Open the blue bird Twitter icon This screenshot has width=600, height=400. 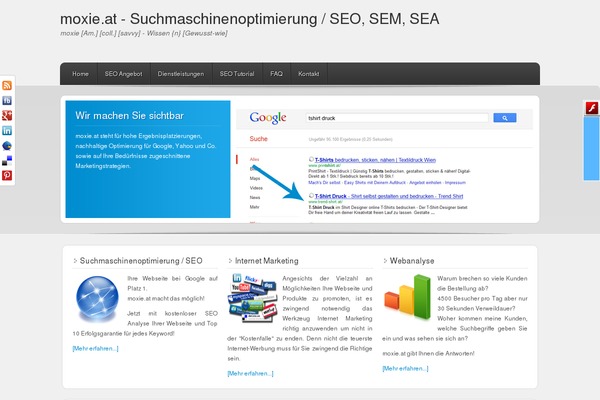pyautogui.click(x=7, y=145)
